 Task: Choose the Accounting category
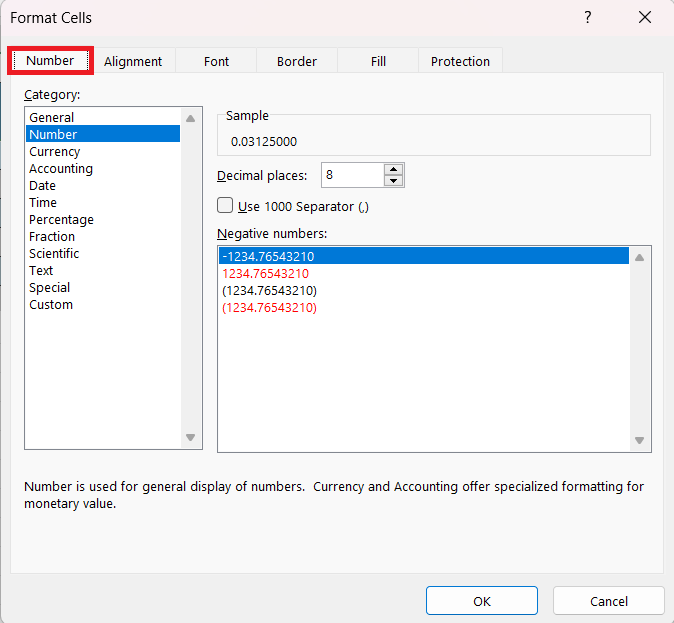(103, 169)
